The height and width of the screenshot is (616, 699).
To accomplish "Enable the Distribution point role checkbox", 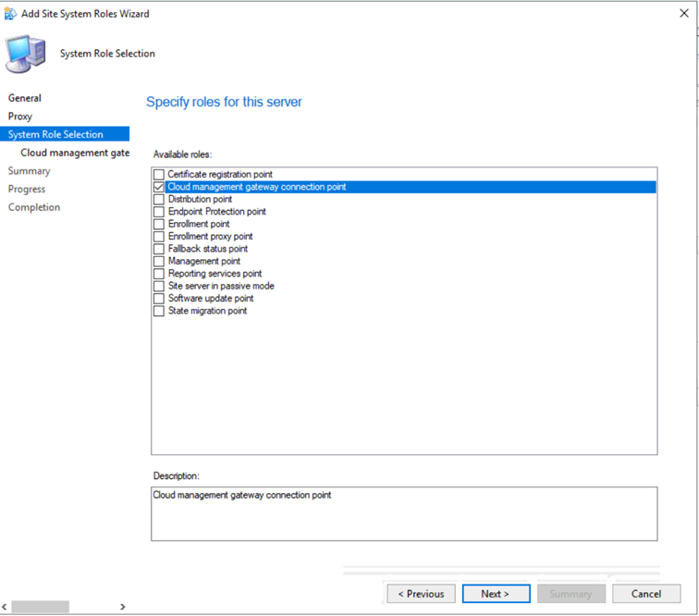I will (x=159, y=200).
